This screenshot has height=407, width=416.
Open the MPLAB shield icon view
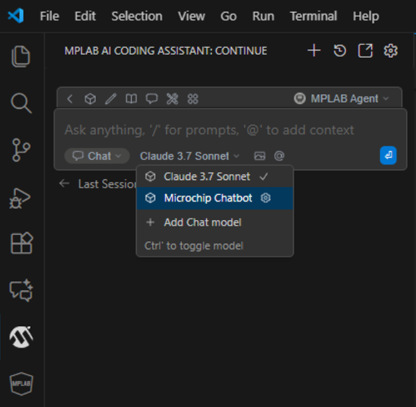coord(21,384)
